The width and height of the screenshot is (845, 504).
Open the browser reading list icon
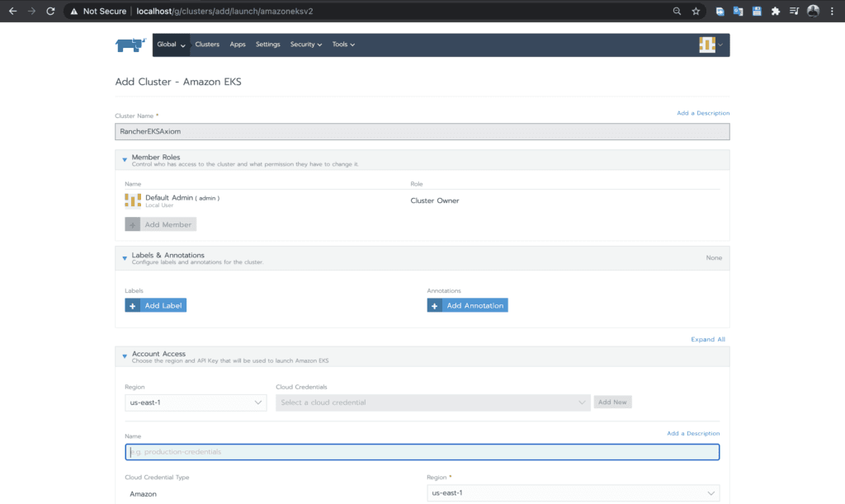click(x=794, y=11)
